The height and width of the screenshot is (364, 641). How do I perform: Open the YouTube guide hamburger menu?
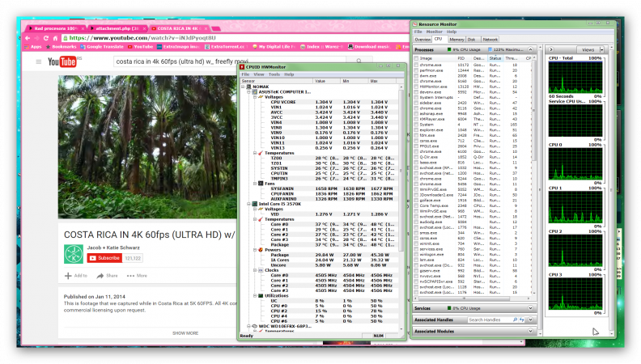[x=38, y=61]
